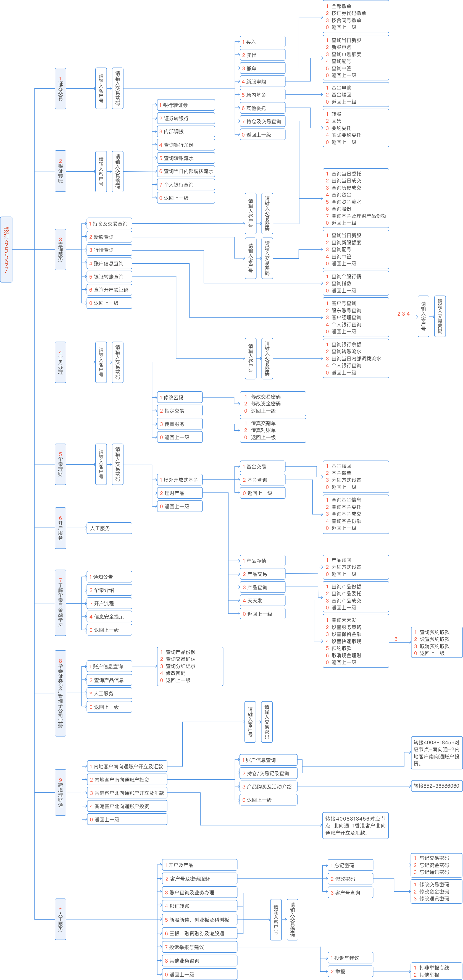This screenshot has height=980, width=463.
Task: Select 8 其他业务咨询 option
Action: tap(199, 961)
